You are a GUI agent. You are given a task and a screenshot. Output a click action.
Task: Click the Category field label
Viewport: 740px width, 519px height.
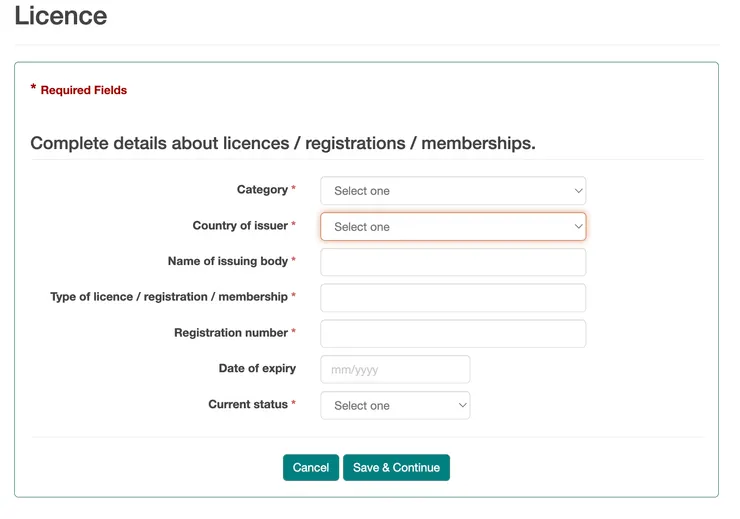(x=262, y=190)
